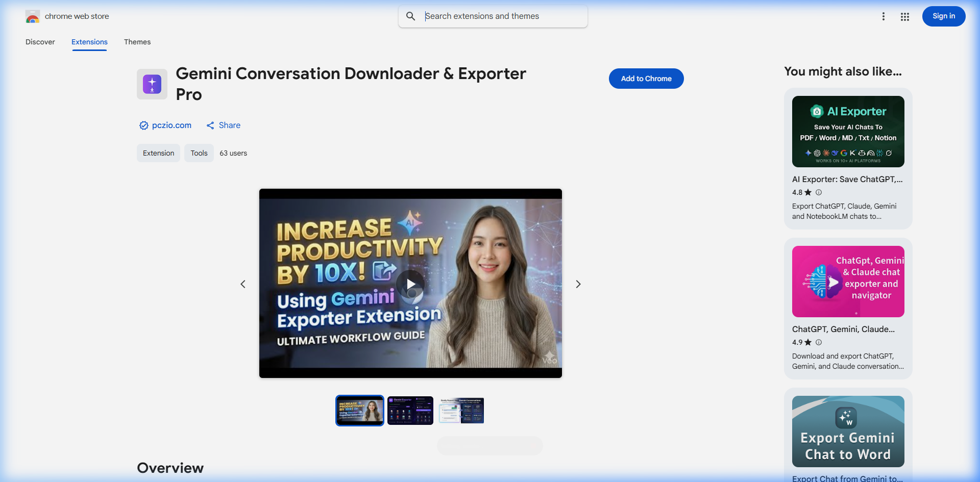980x482 pixels.
Task: Open the pink ChatGpt, Gemini & Claude exporter image
Action: point(848,282)
